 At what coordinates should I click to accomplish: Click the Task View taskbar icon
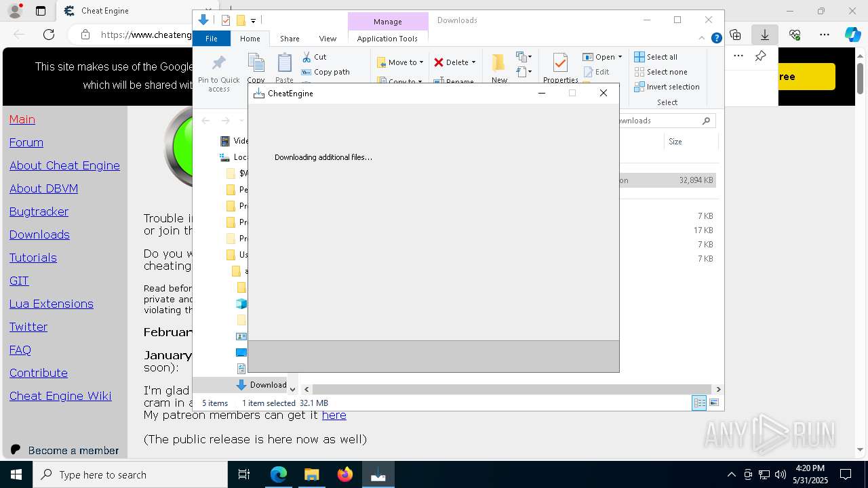[x=244, y=474]
